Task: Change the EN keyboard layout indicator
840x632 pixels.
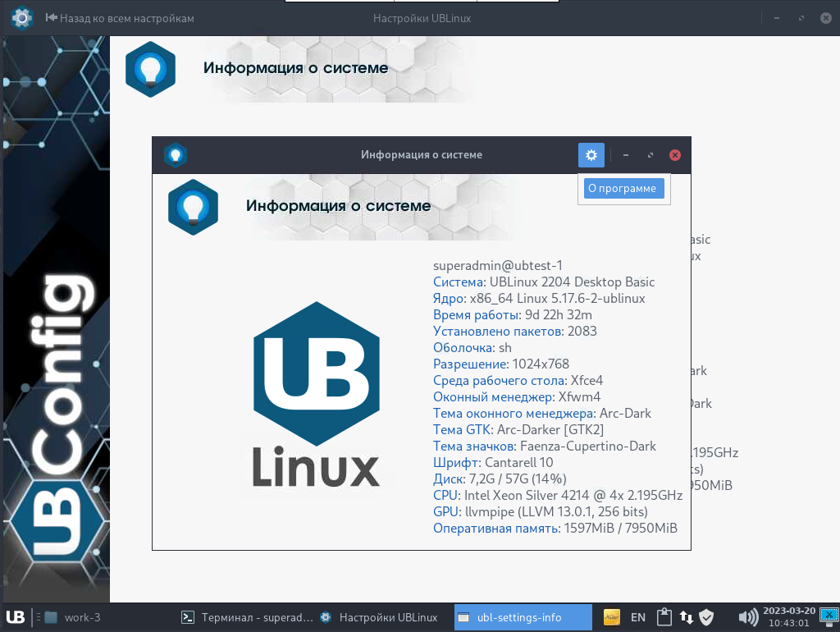Action: point(638,617)
